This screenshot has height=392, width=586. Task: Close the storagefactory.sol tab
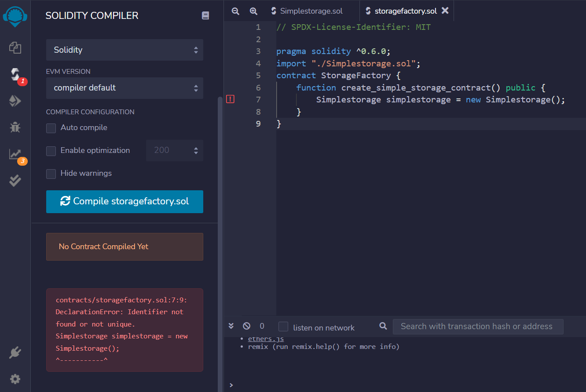tap(445, 11)
